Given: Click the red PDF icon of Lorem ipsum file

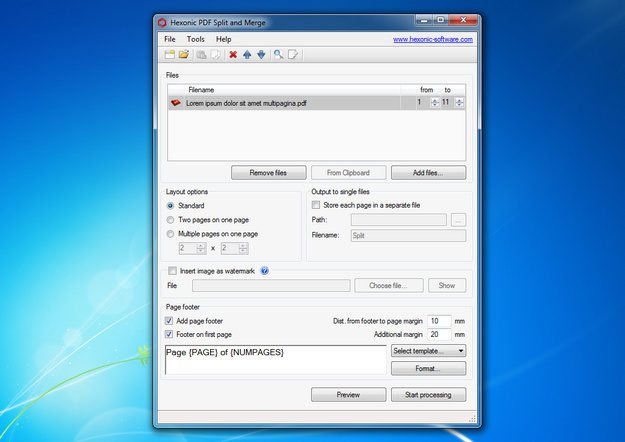Looking at the screenshot, I should [175, 103].
